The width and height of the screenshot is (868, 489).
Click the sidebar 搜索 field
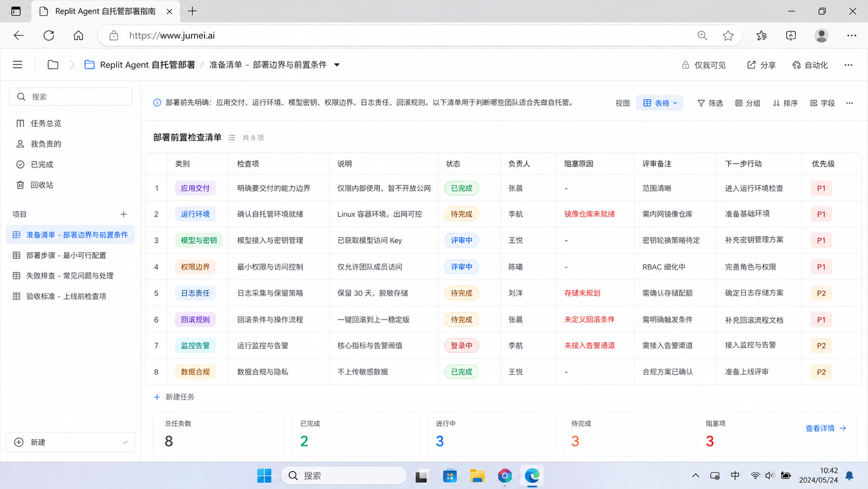(71, 97)
